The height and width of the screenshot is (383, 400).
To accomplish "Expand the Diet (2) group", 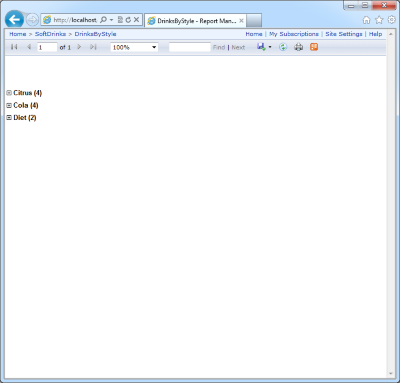I will (x=9, y=118).
